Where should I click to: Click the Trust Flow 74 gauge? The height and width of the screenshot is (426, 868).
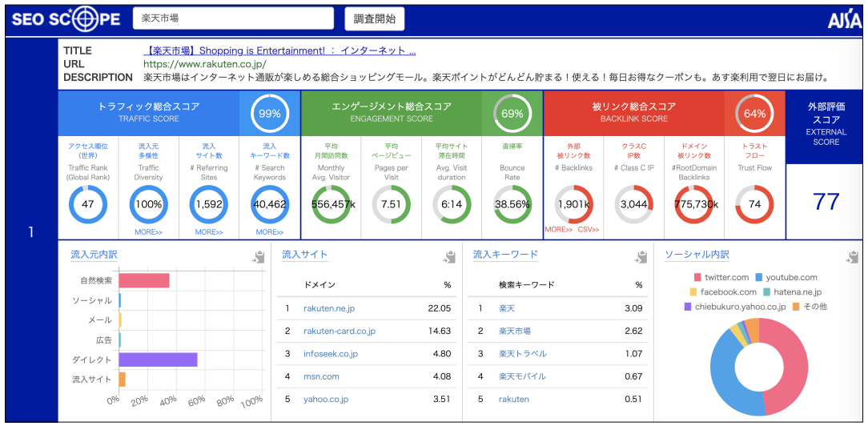[x=754, y=204]
